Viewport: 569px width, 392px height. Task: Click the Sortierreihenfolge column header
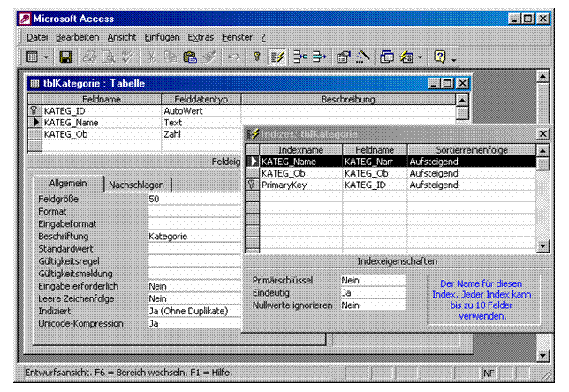pyautogui.click(x=472, y=150)
